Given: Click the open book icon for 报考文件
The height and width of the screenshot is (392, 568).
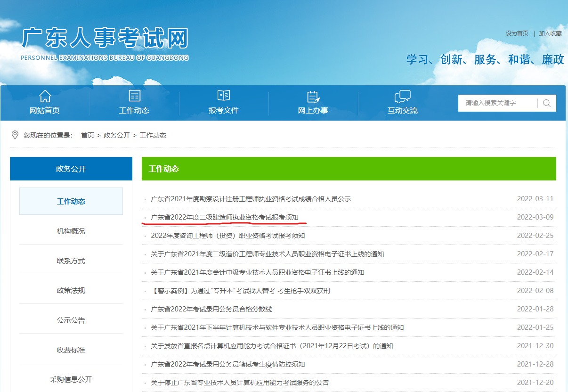Looking at the screenshot, I should coord(224,96).
